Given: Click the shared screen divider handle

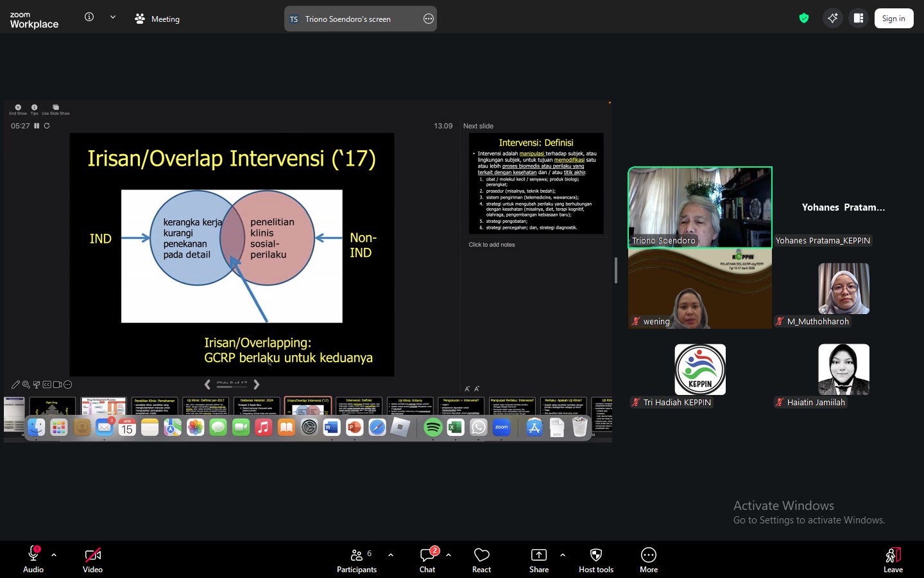Looking at the screenshot, I should tap(616, 270).
